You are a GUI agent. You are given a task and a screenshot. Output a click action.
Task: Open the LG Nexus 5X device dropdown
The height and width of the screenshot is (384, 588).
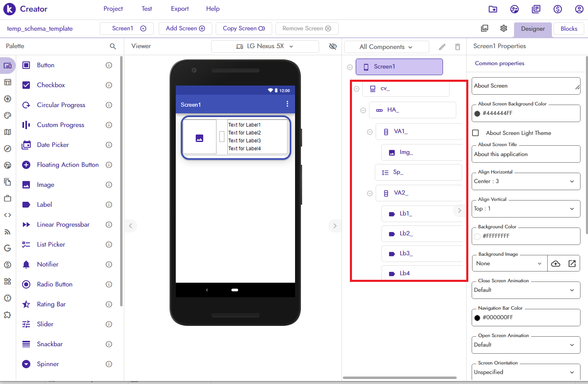265,46
